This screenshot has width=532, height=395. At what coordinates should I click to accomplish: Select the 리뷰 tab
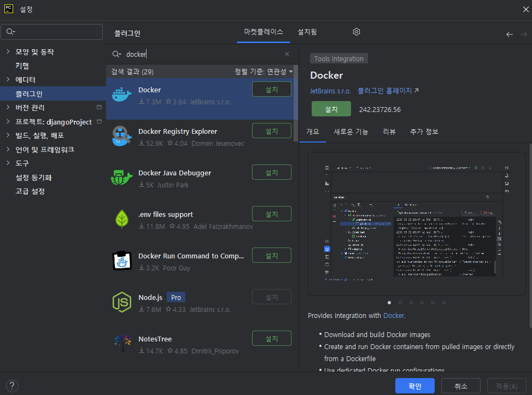pos(389,132)
